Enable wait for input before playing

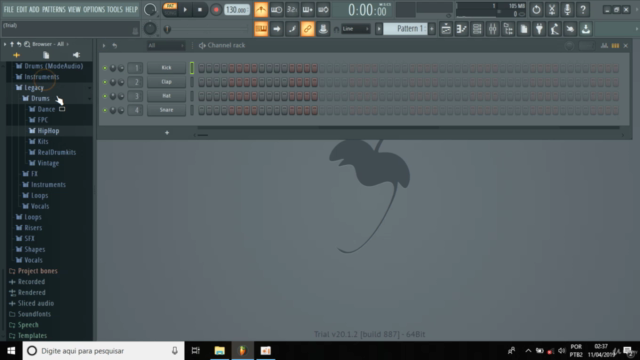coord(276,9)
